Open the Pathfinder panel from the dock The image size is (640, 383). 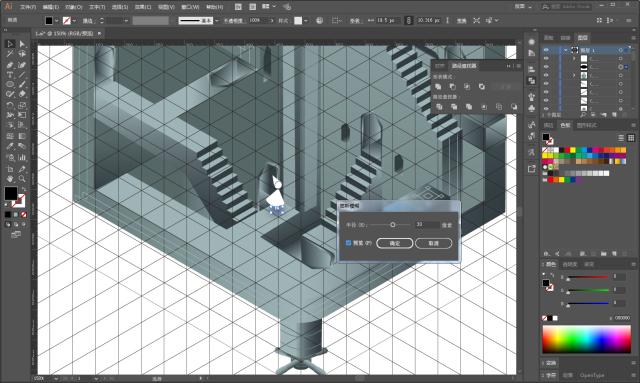click(531, 81)
